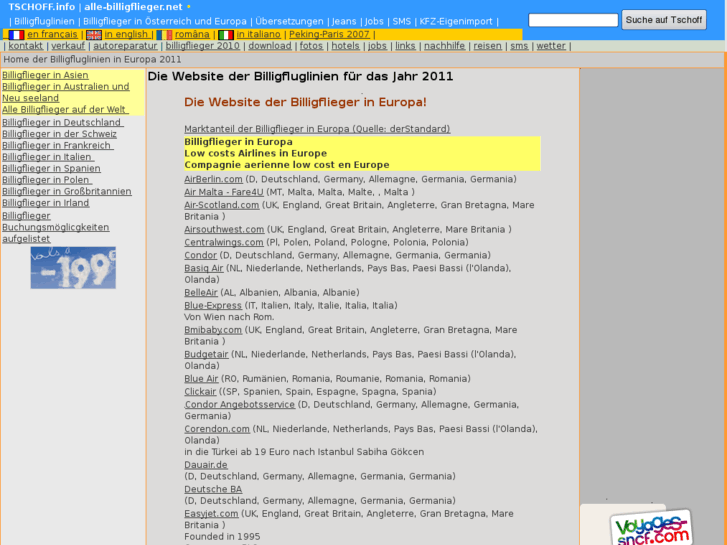Viewport: 727px width, 545px height.
Task: Visit the Bmibaby.com link
Action: [213, 330]
